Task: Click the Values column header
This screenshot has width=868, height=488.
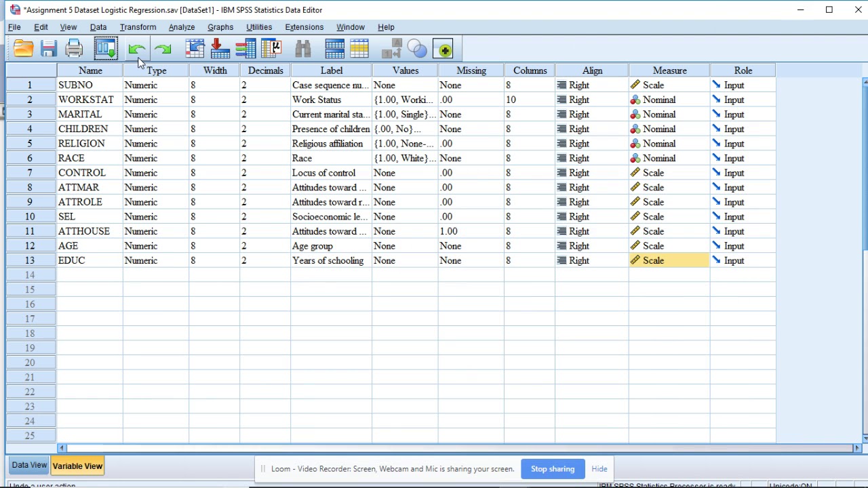Action: pos(406,70)
